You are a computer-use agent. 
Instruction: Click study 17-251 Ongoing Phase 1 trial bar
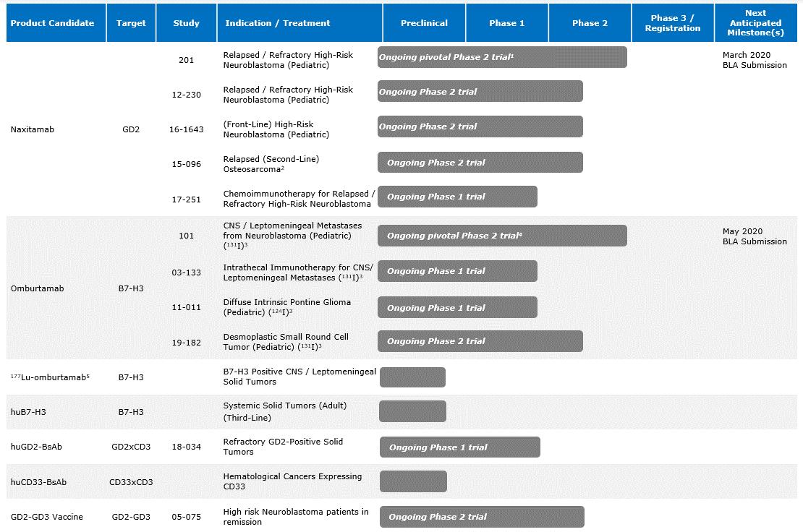457,197
